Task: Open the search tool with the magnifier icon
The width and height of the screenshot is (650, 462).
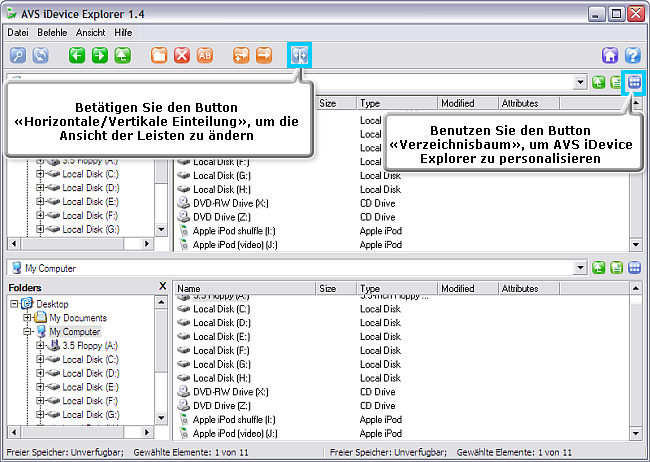Action: tap(18, 55)
